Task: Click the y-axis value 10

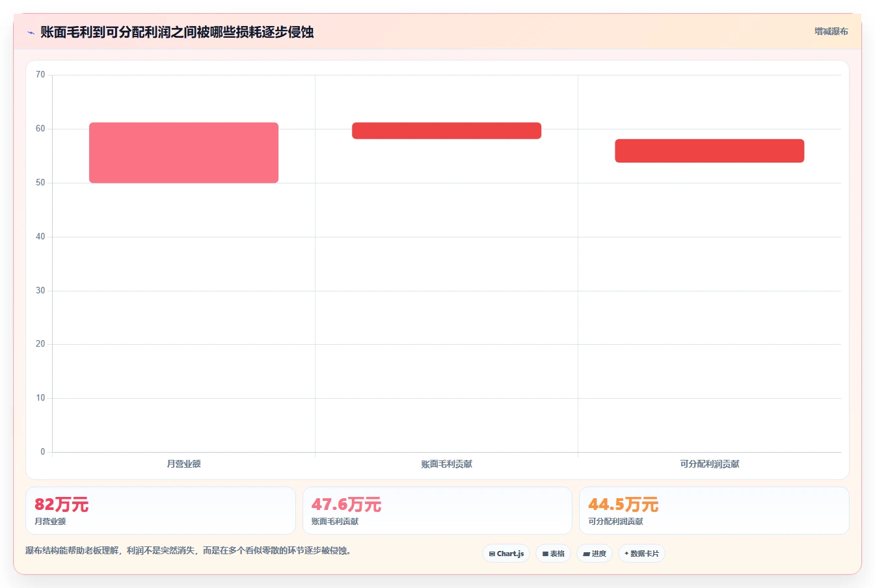Action: click(40, 398)
